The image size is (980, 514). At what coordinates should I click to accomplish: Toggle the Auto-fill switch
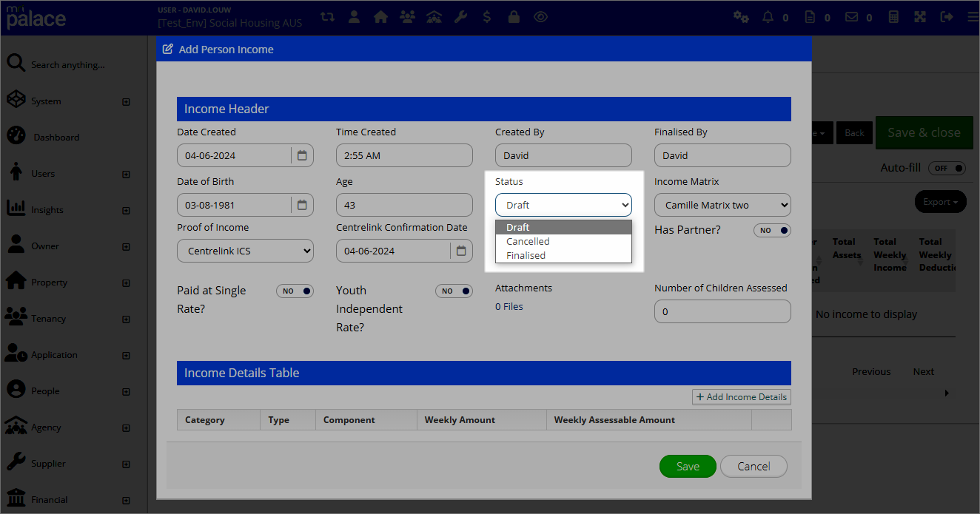[947, 168]
